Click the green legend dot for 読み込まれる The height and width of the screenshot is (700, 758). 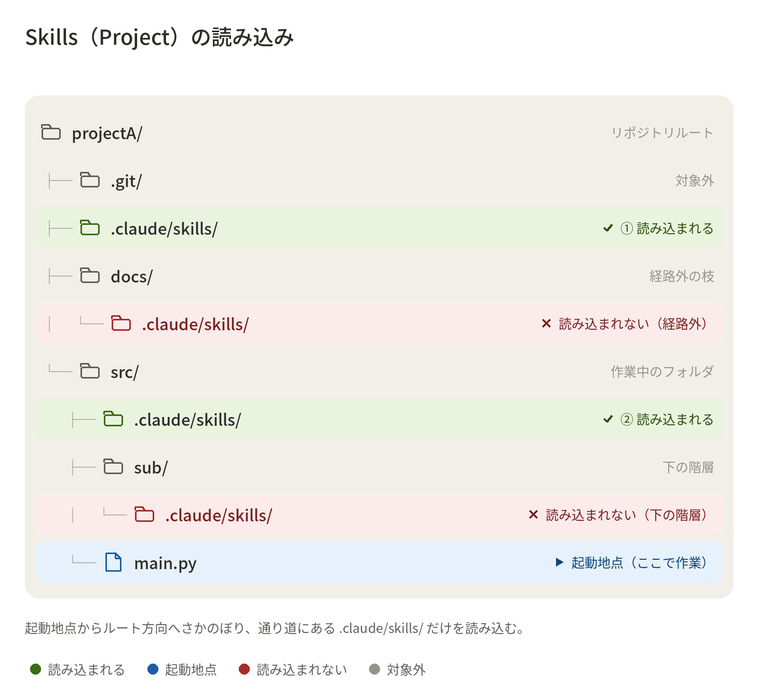[35, 669]
